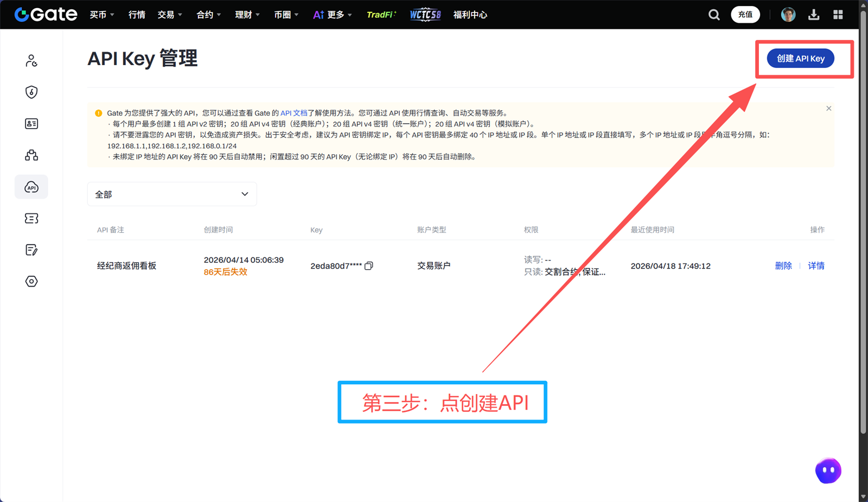
Task: Click the Gate logo
Action: tap(46, 14)
